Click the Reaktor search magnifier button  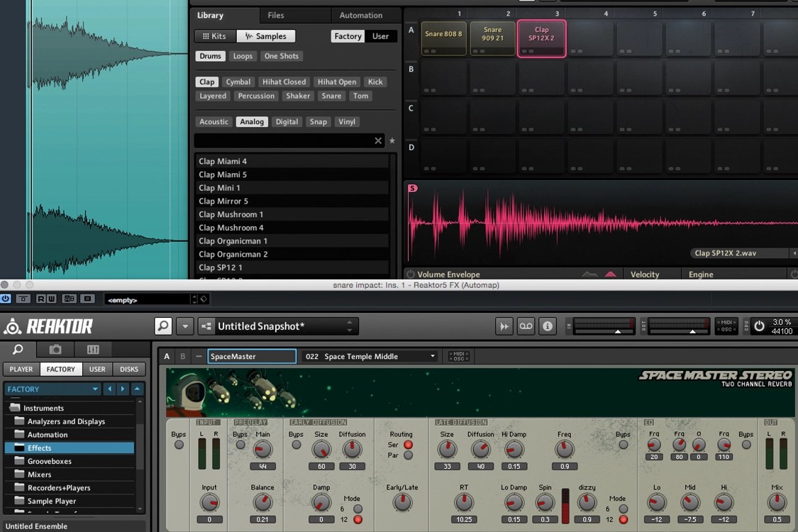pyautogui.click(x=163, y=326)
